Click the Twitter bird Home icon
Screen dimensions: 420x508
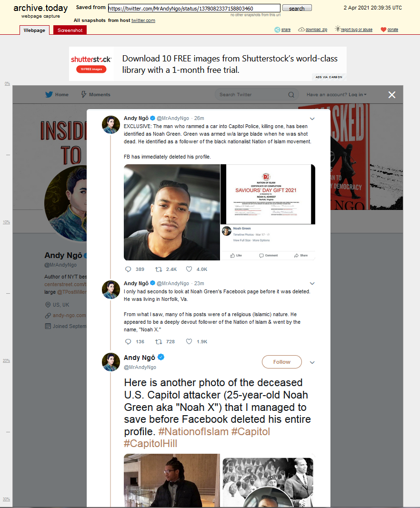pyautogui.click(x=49, y=94)
